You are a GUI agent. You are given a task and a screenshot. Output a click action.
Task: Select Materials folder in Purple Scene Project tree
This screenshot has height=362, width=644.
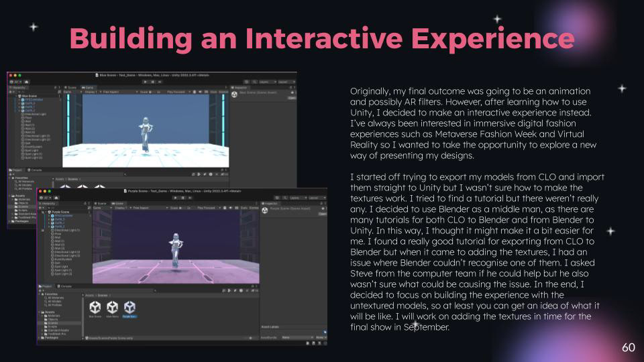coord(51,316)
